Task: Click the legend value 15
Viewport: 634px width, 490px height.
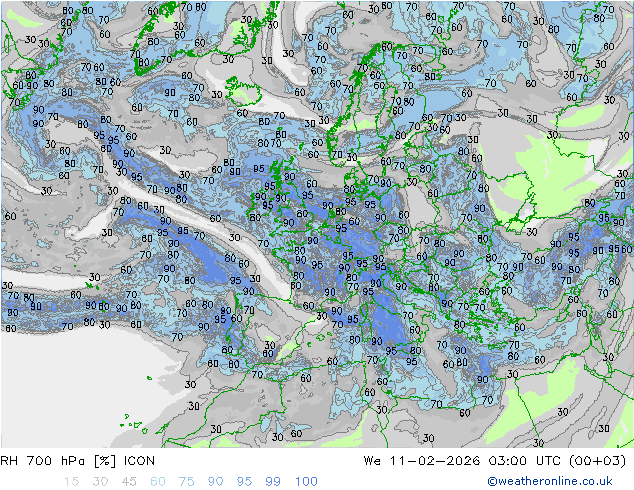Action: coord(71,482)
